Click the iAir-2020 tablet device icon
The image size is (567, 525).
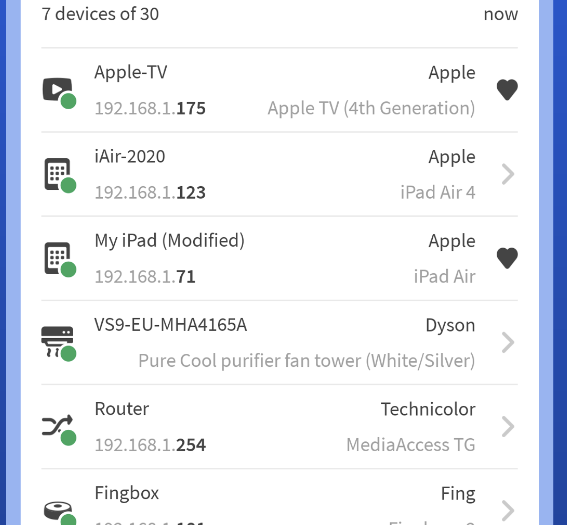(60, 175)
